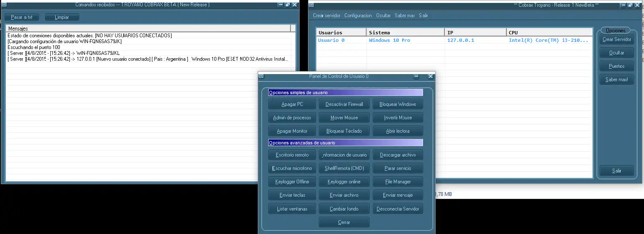Click system menu icon of Panel de Control window
The height and width of the screenshot is (234, 644).
click(262, 76)
